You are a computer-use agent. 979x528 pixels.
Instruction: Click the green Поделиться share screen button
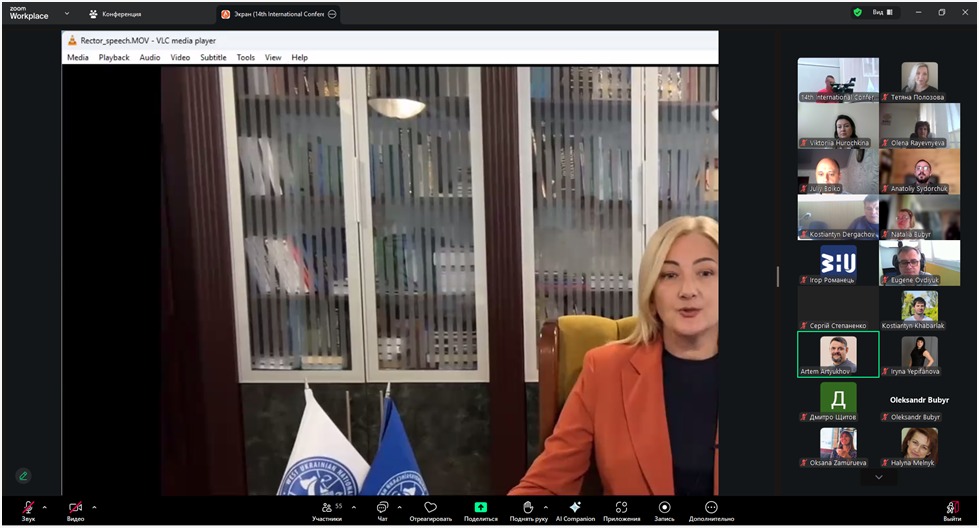coord(480,508)
